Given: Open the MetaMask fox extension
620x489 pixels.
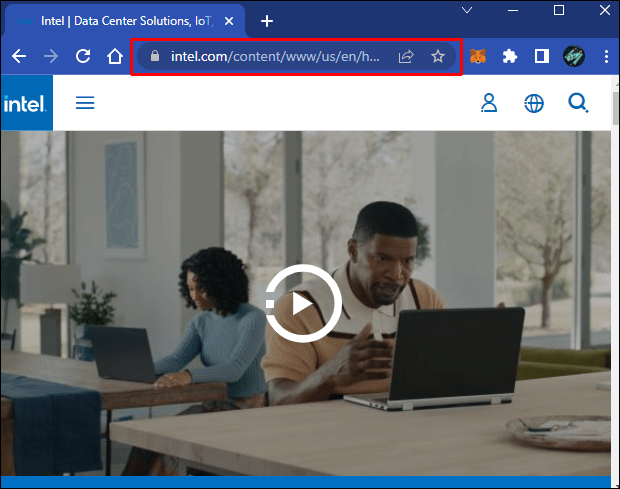Looking at the screenshot, I should [478, 56].
